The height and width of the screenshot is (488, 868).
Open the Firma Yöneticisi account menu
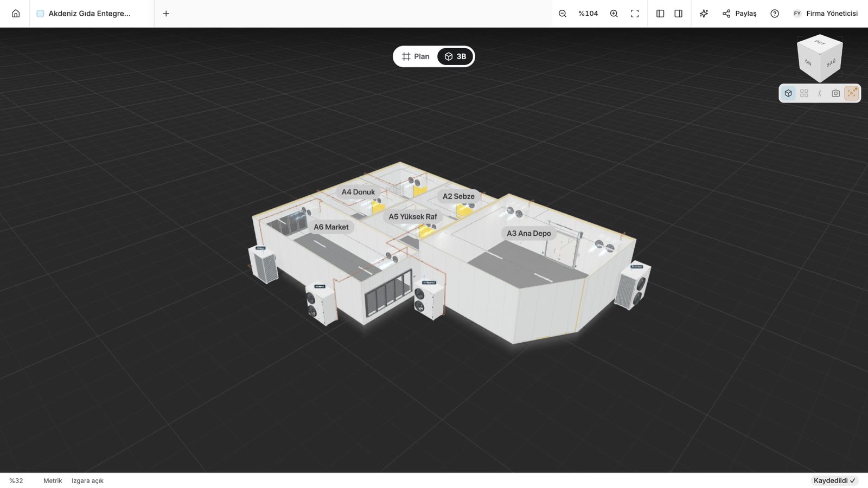point(825,14)
